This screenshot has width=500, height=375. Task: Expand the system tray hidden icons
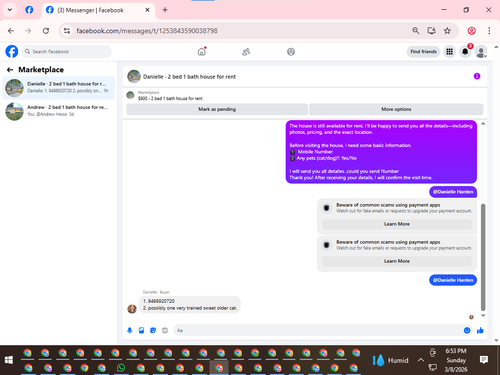pos(421,360)
